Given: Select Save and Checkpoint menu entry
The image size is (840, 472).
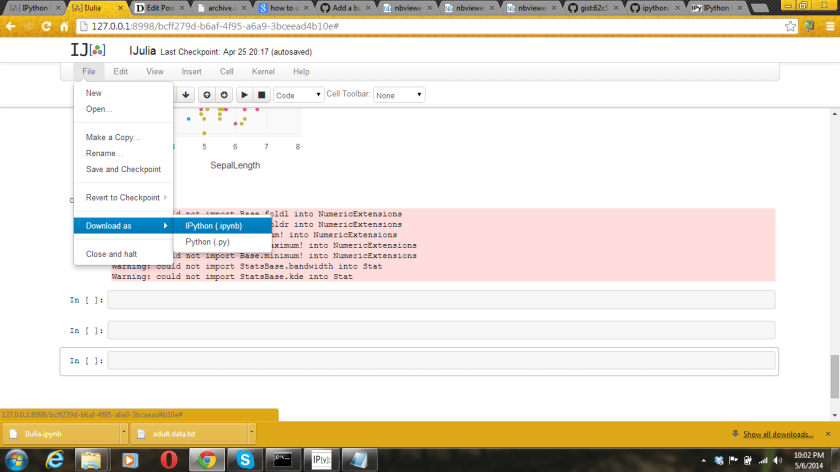Looking at the screenshot, I should pyautogui.click(x=123, y=169).
